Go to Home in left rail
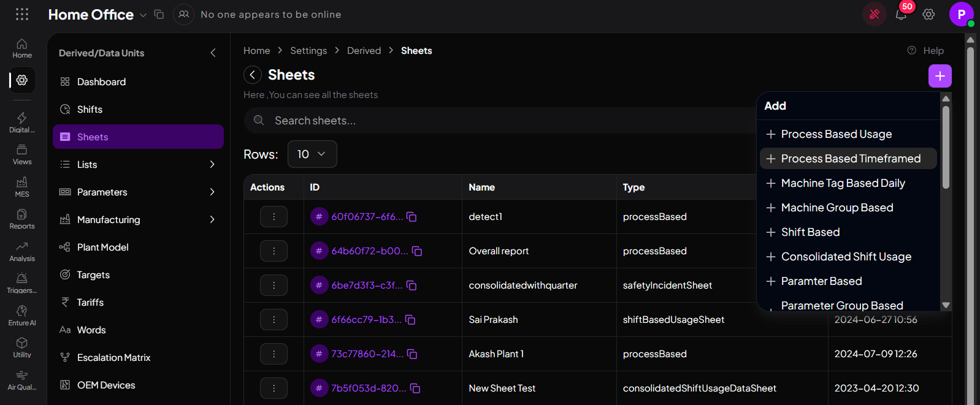Screen dimensions: 980x405 click(22, 48)
